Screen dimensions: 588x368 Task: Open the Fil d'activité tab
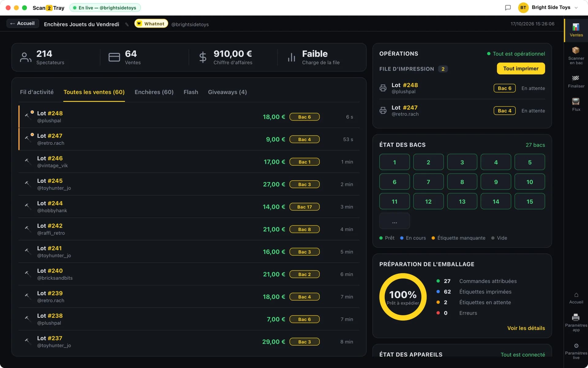[37, 92]
